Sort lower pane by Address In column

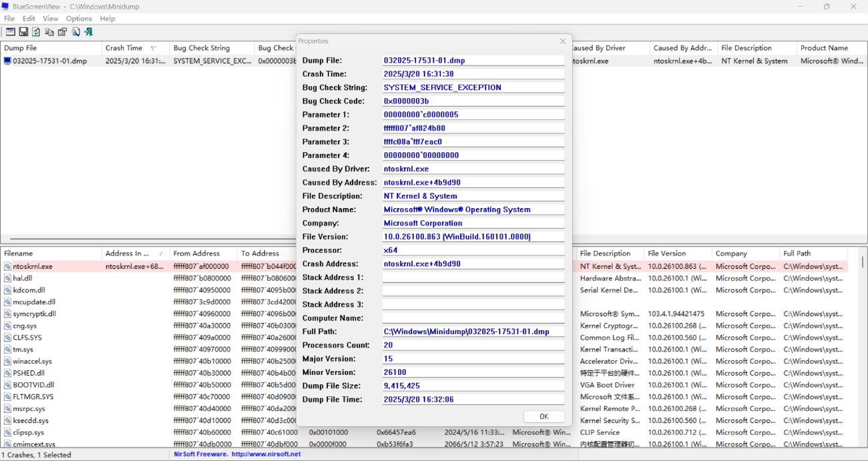tap(136, 254)
